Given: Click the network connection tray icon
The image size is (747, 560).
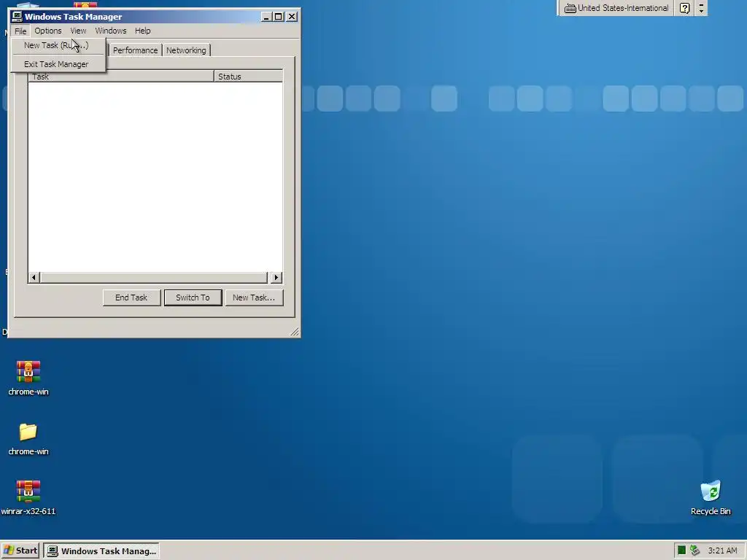Looking at the screenshot, I should click(x=694, y=551).
